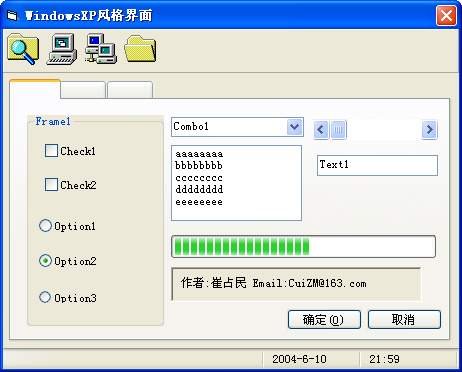The height and width of the screenshot is (372, 462).
Task: Select the Option2 radio button
Action: pos(45,261)
